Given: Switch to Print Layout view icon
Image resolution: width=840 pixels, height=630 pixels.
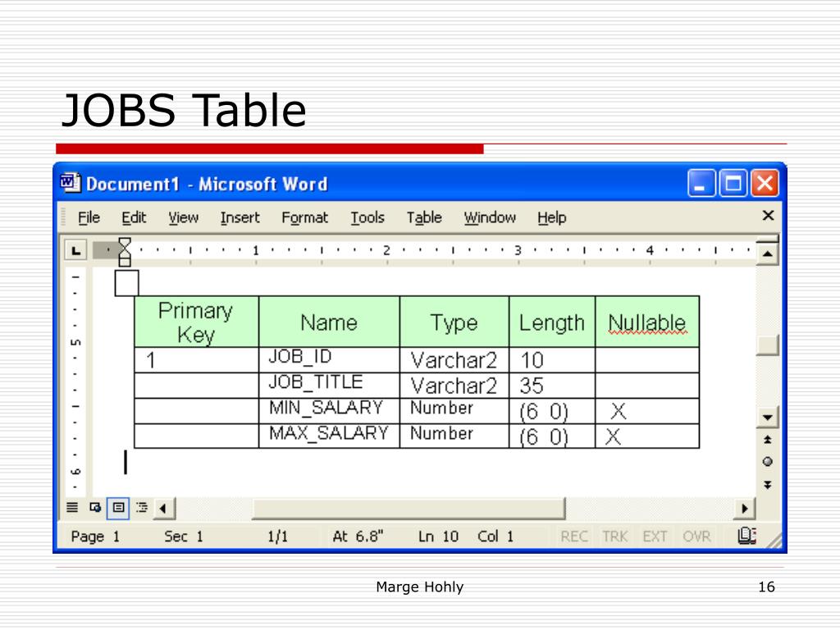Looking at the screenshot, I should click(118, 507).
